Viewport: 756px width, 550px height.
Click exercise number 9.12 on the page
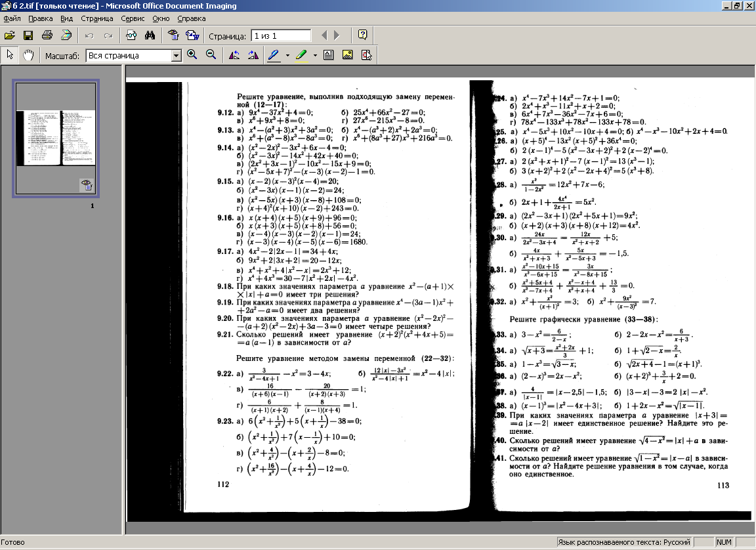coord(225,112)
